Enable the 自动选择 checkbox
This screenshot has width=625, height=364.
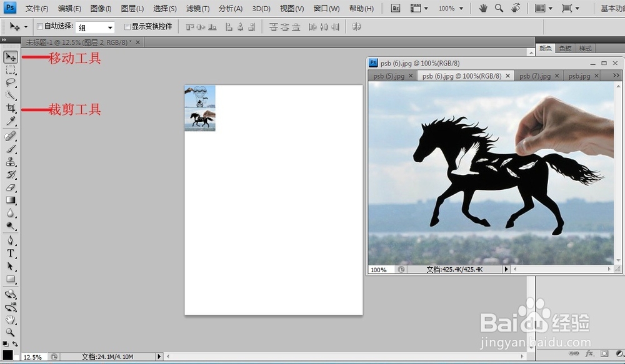pos(40,27)
